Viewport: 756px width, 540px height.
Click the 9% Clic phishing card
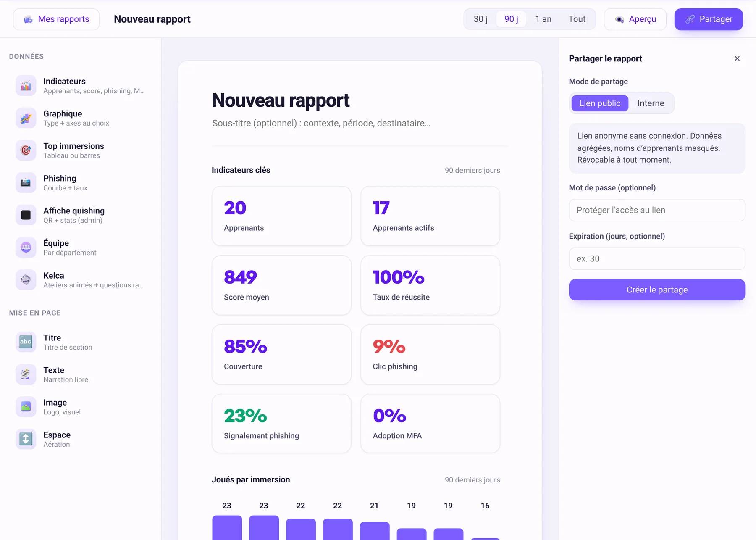click(430, 355)
